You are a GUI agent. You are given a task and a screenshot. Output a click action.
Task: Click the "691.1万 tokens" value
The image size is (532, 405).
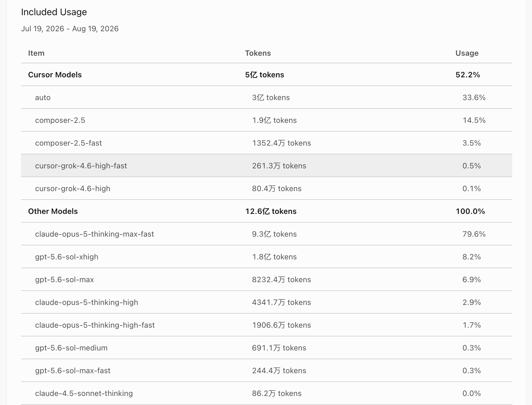pos(279,348)
